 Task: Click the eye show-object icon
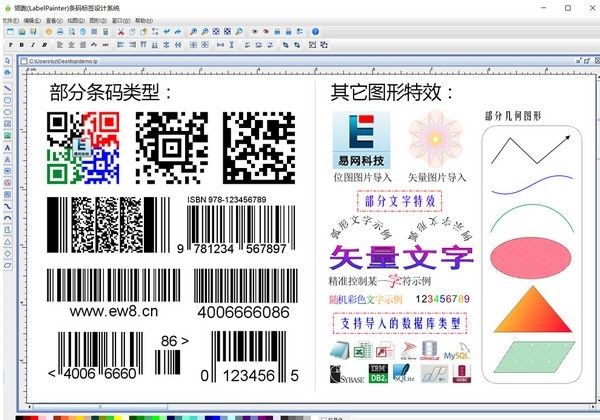pyautogui.click(x=254, y=32)
